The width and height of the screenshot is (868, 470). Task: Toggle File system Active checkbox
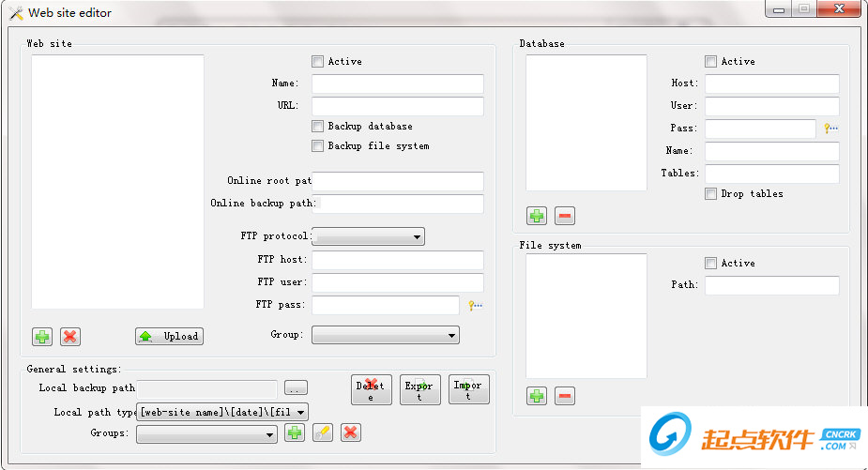point(710,263)
